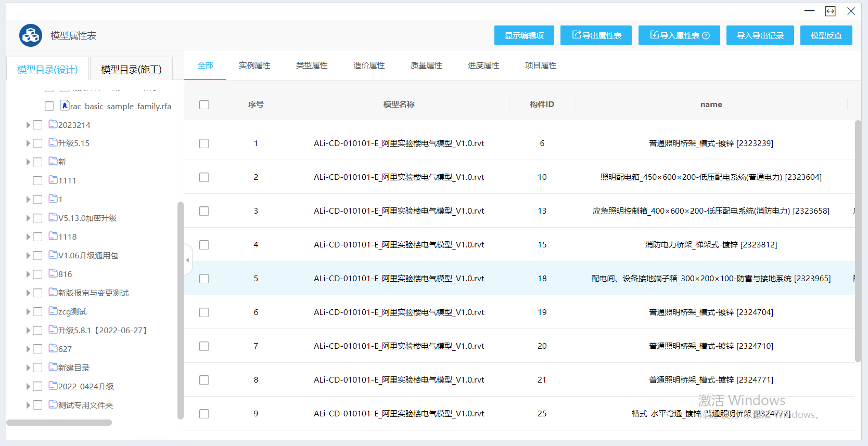Expand the V5.13.0加密升级 folder arrow
868x446 pixels.
28,218
